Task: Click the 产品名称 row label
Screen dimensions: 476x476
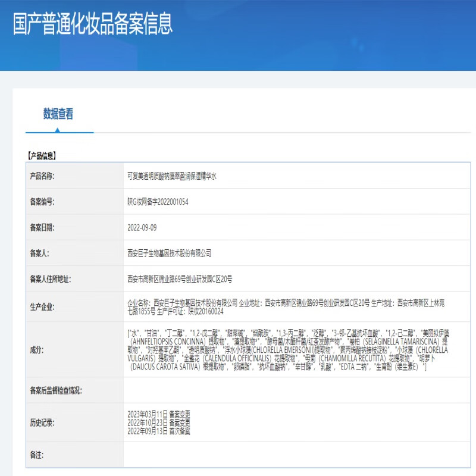Action: 42,176
